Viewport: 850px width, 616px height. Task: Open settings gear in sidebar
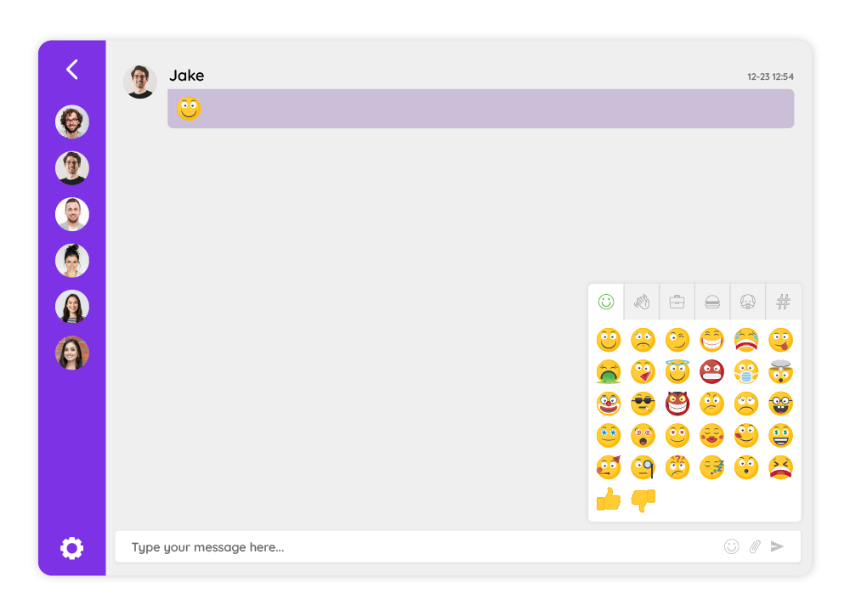(x=71, y=548)
